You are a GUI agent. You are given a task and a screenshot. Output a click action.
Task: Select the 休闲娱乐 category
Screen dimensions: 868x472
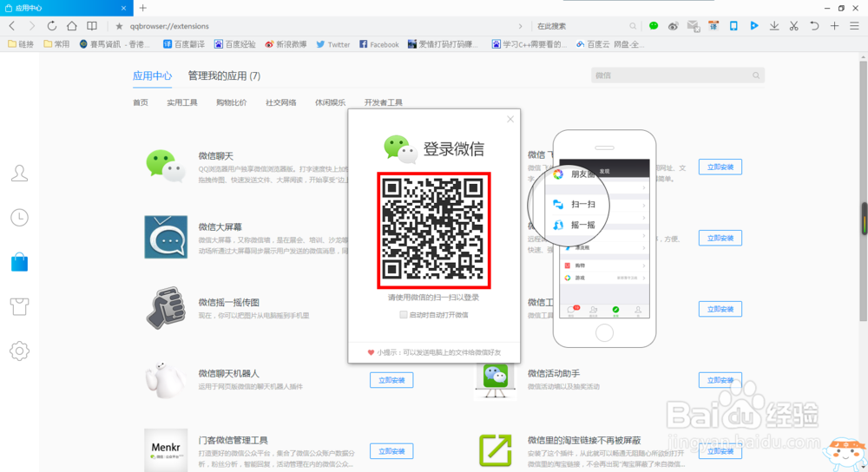(x=330, y=102)
